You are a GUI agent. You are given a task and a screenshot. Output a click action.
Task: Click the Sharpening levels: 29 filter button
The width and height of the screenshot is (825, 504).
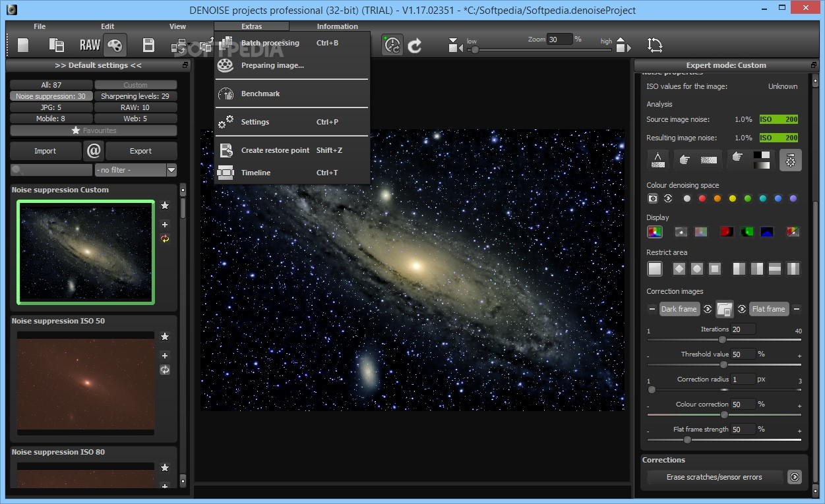(135, 96)
